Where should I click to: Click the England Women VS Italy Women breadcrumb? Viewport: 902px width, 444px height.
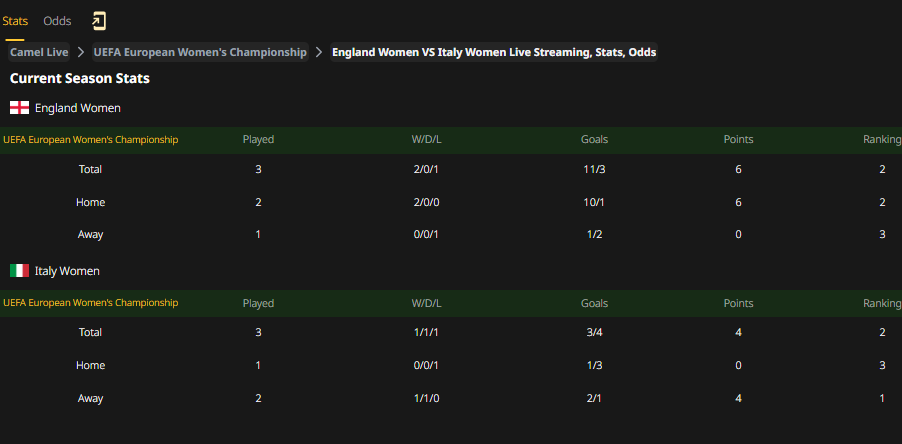point(494,52)
